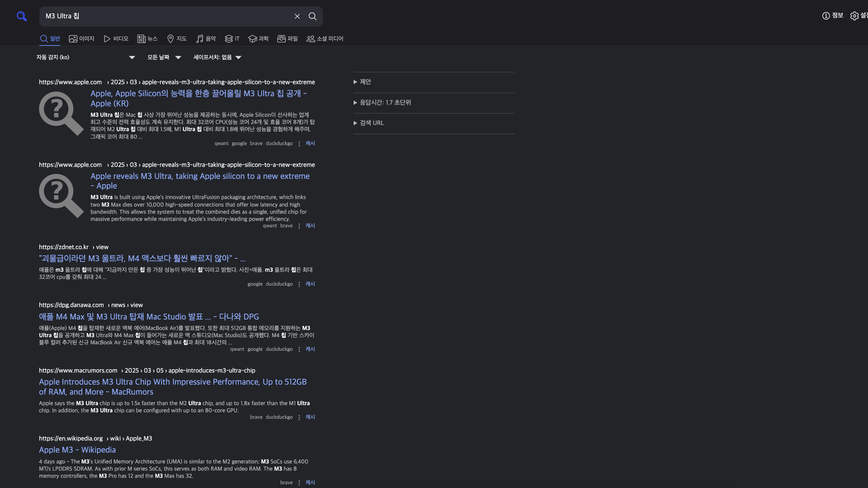This screenshot has height=488, width=868.
Task: Click the search submit magnifier icon
Action: (x=312, y=16)
